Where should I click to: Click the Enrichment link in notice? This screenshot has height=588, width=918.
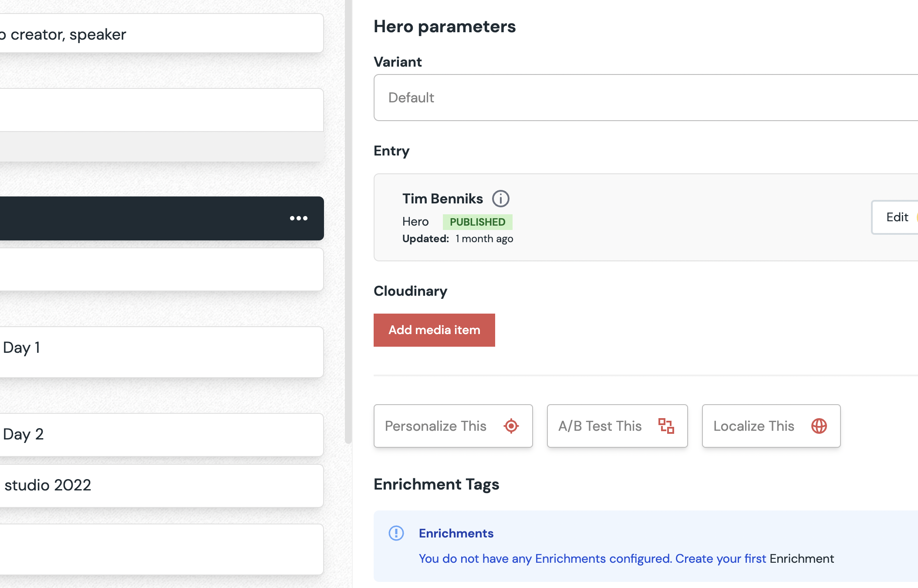[801, 559]
